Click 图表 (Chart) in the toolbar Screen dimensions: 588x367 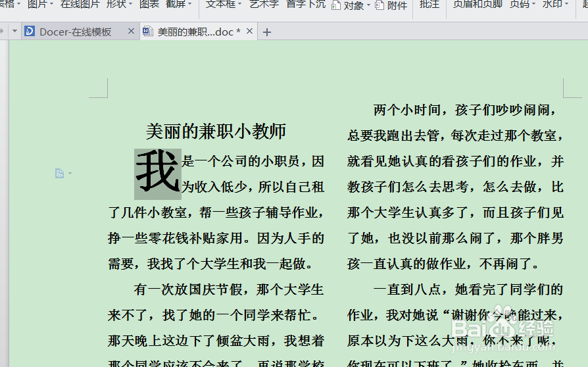(x=149, y=4)
